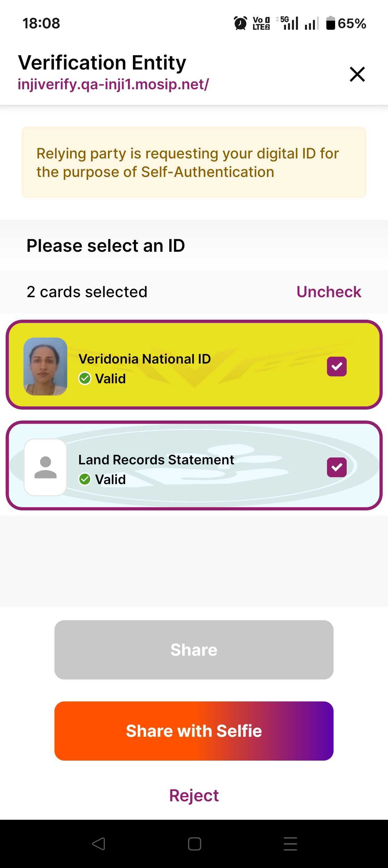Image resolution: width=388 pixels, height=868 pixels.
Task: Tap the Veridonia National ID photo thumbnail
Action: [x=45, y=366]
